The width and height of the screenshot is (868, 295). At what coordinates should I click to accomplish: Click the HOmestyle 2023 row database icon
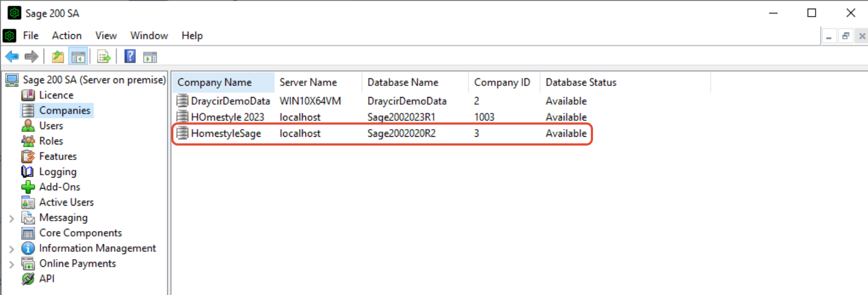click(182, 116)
